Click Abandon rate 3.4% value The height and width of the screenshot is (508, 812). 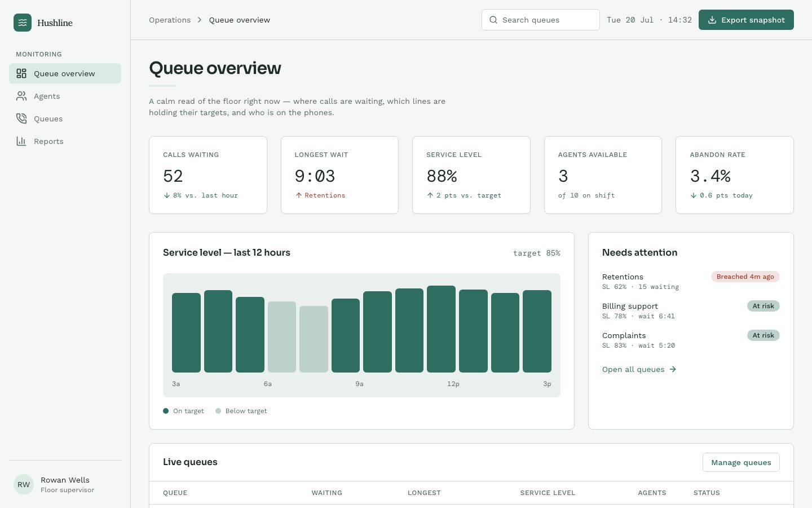(x=710, y=176)
